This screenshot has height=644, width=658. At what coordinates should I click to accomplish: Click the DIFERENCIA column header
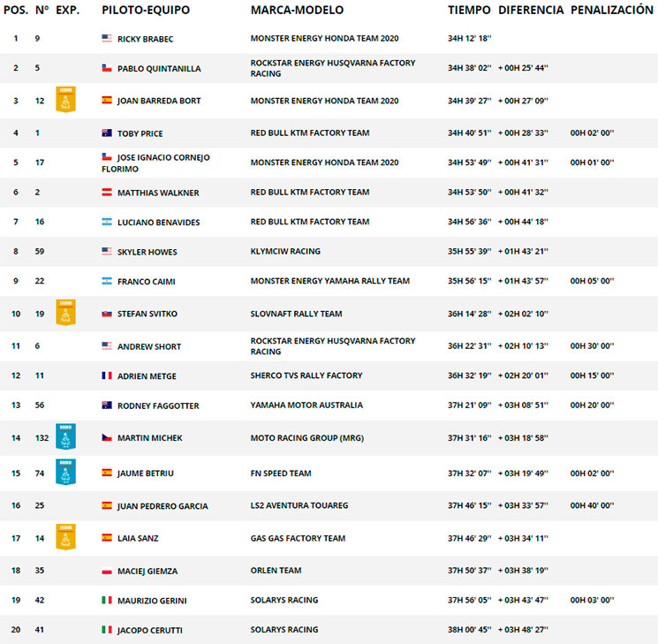[x=531, y=10]
